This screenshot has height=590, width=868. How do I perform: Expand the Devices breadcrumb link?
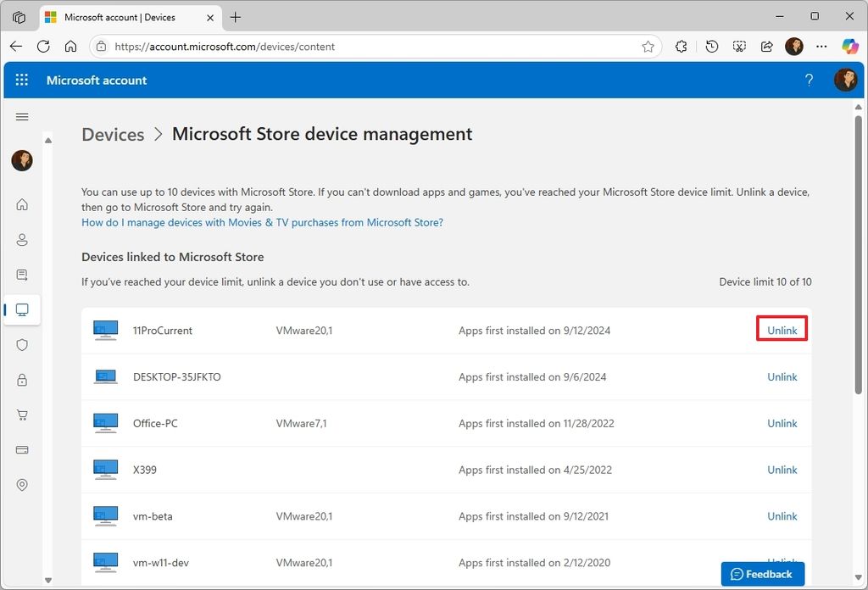pos(113,134)
